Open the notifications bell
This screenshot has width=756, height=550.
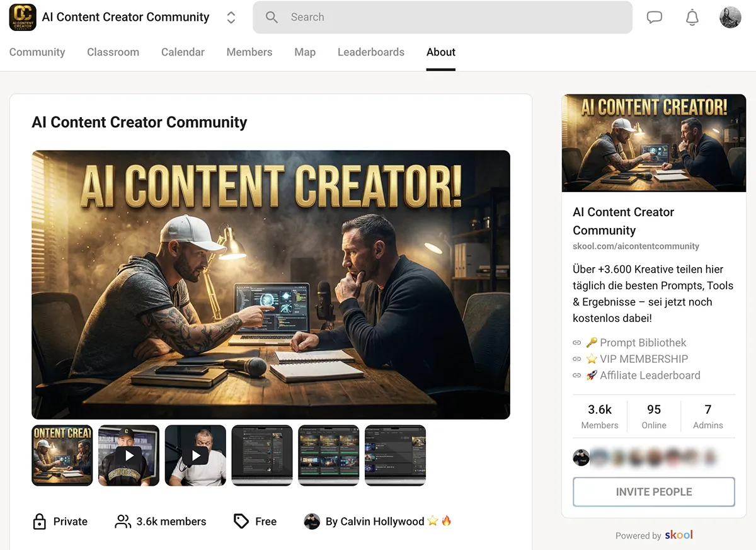point(692,17)
